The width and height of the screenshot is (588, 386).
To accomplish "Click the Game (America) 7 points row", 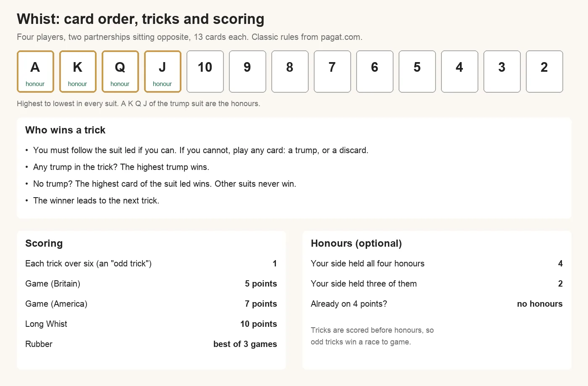I will pyautogui.click(x=151, y=304).
